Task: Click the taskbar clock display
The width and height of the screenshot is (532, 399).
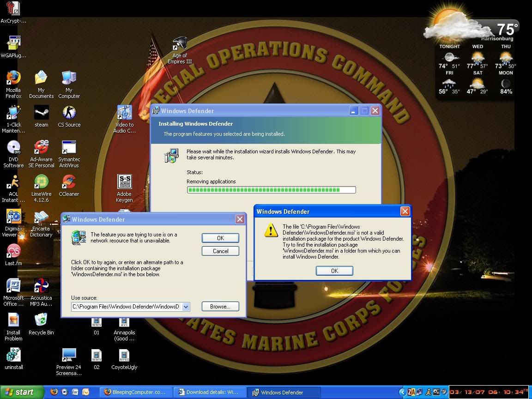Action: coord(489,392)
